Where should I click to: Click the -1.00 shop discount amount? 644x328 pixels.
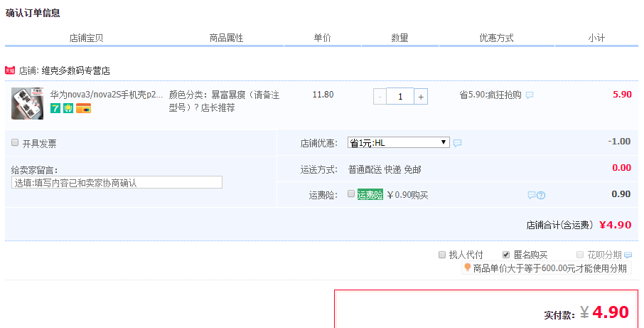tap(619, 142)
